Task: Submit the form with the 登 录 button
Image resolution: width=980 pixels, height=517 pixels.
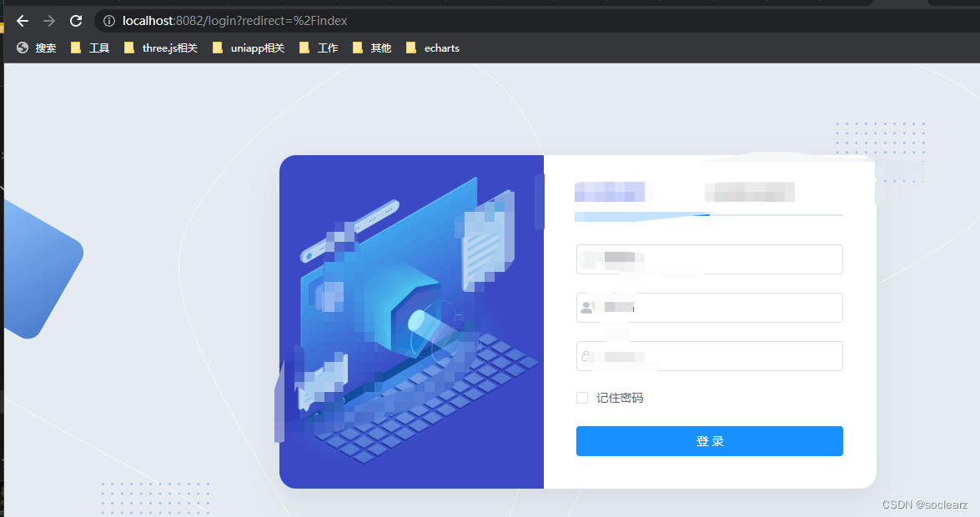Action: [710, 441]
